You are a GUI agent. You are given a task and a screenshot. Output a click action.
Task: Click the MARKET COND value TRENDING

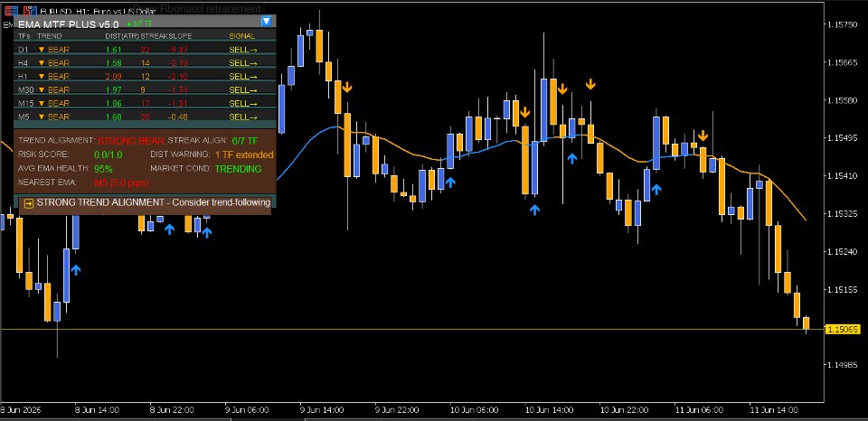coord(238,169)
